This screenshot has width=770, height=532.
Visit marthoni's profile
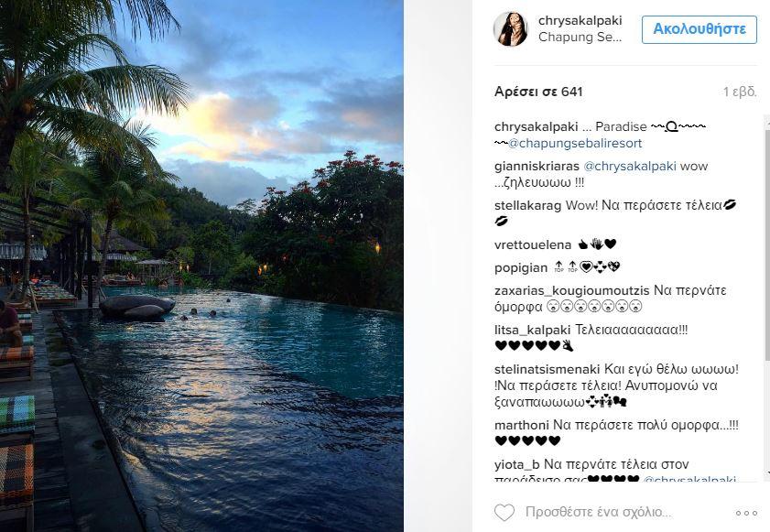tap(522, 425)
